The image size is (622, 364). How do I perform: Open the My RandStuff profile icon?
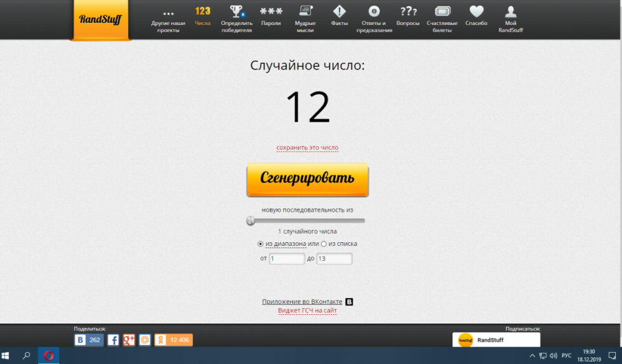point(511,12)
